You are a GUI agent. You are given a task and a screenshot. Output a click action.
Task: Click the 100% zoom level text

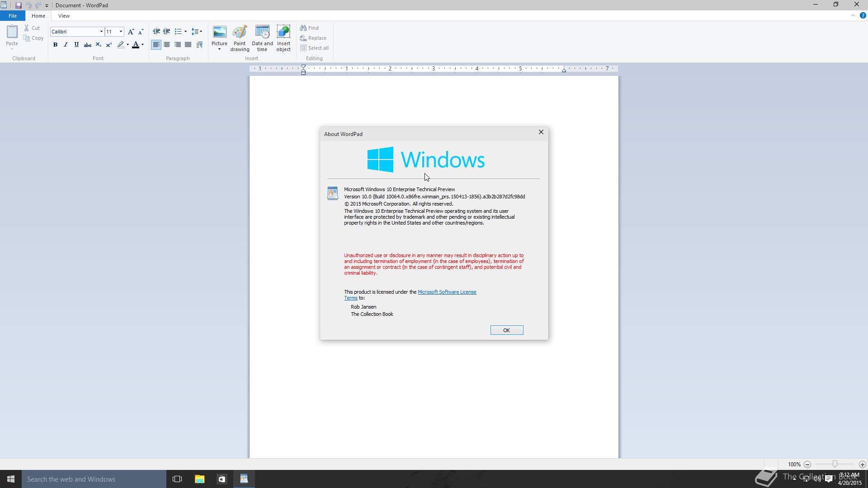[794, 465]
